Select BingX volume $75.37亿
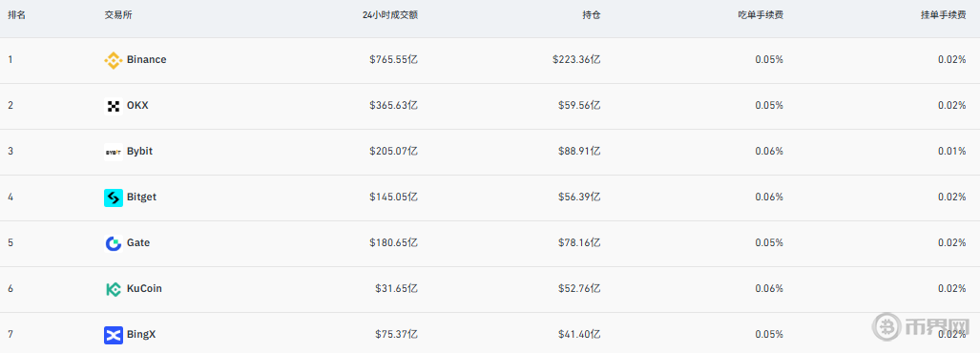 396,334
